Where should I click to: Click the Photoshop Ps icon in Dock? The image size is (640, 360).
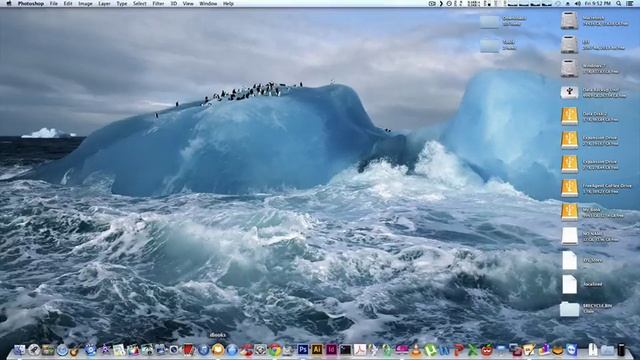(303, 350)
